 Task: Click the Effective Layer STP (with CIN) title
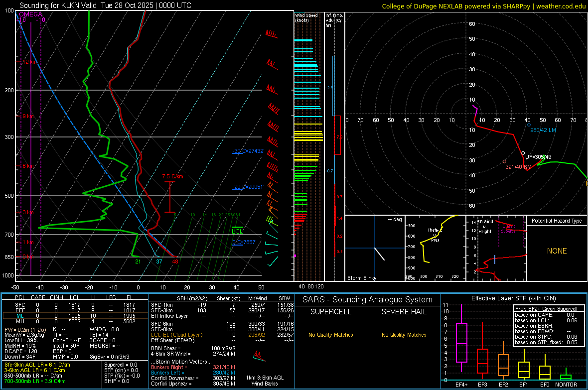click(x=513, y=298)
